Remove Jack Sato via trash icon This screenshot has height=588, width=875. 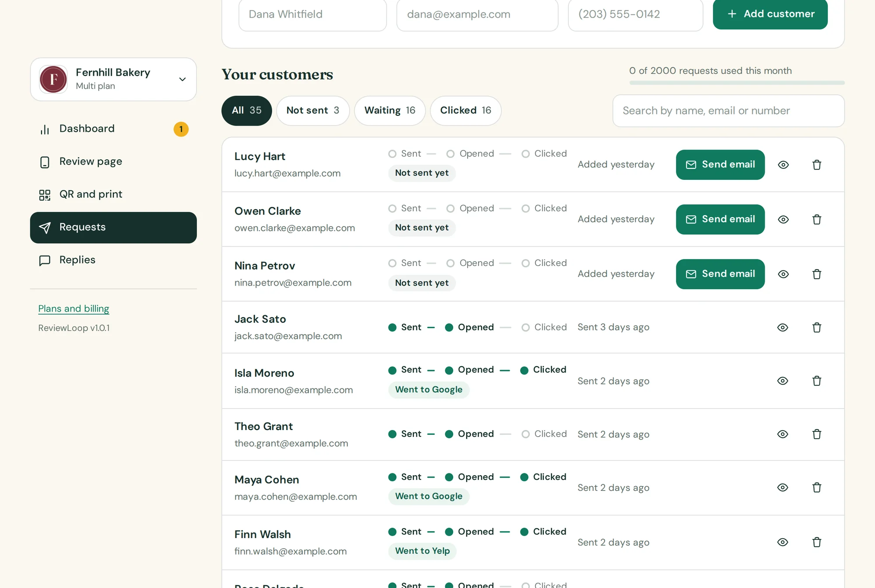click(x=816, y=328)
